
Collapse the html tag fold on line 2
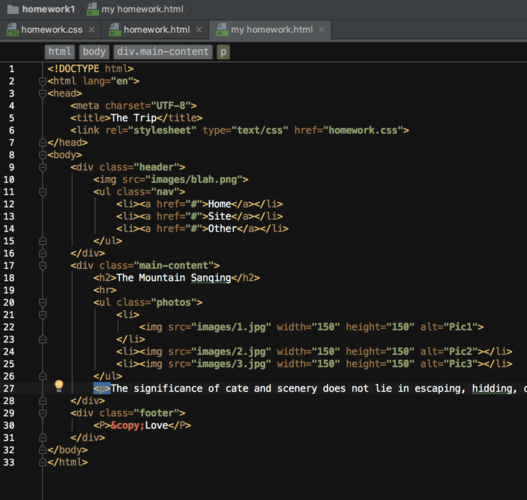point(43,81)
